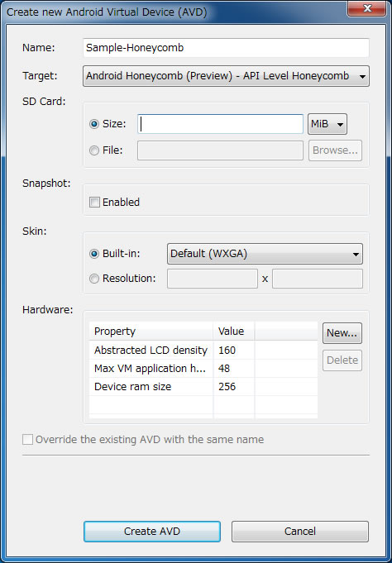Viewport: 392px width, 563px height.
Task: Click the heap size value 48
Action: pos(224,369)
